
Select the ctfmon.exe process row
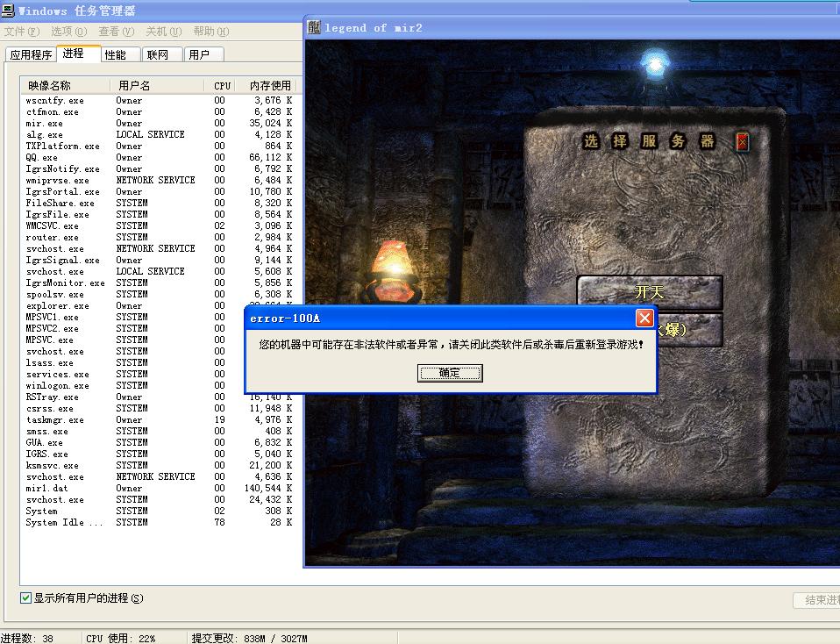[159, 111]
